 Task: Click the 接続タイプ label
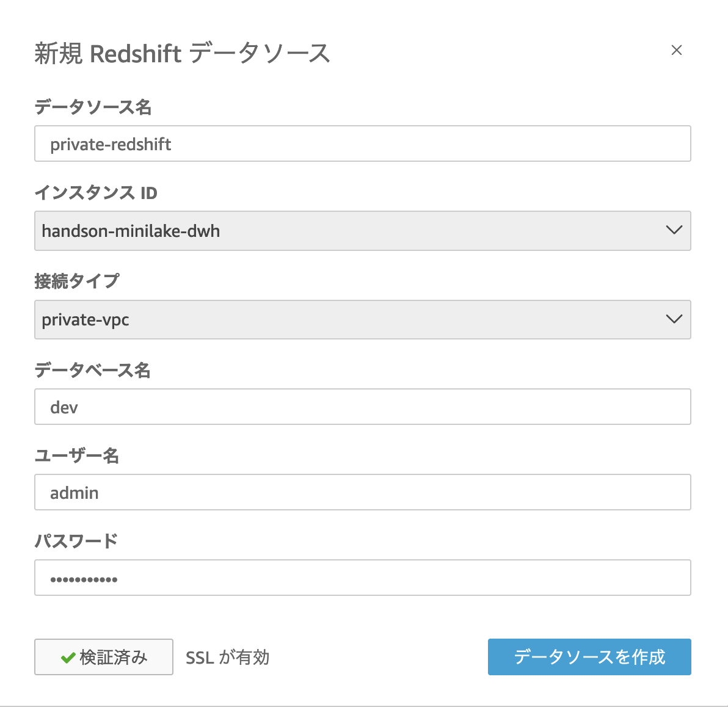click(77, 281)
